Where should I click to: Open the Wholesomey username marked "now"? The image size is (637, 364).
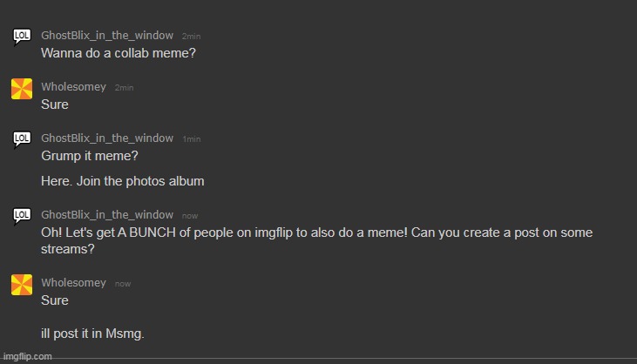click(73, 283)
